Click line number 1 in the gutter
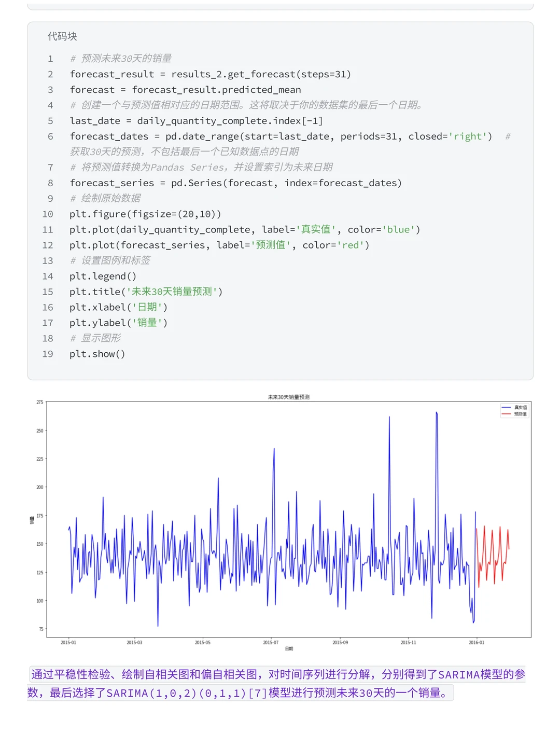The width and height of the screenshot is (560, 747). [x=50, y=59]
